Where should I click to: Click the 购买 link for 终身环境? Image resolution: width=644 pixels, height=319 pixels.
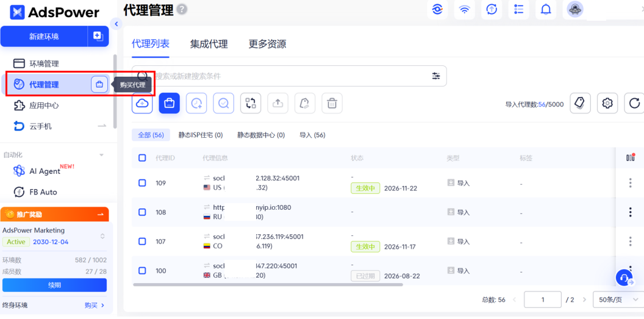coord(95,305)
